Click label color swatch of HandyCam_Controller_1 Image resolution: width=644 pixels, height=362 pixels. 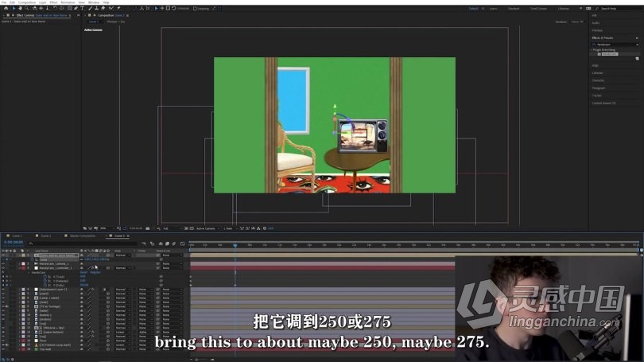(x=23, y=268)
